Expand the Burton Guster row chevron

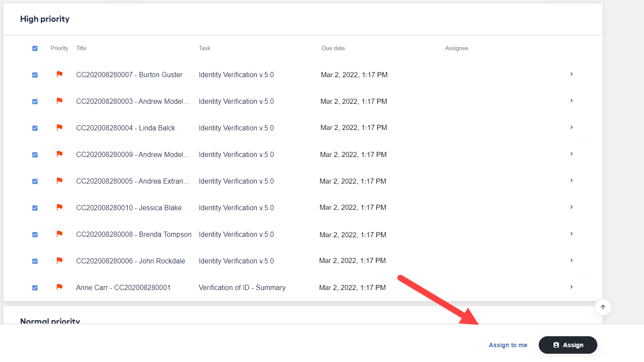coord(572,74)
